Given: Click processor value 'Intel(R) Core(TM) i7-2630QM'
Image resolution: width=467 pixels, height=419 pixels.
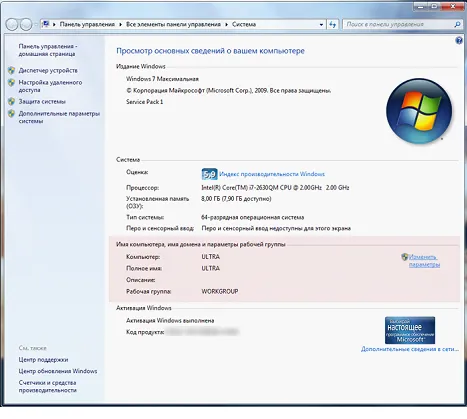Looking at the screenshot, I should click(275, 188).
